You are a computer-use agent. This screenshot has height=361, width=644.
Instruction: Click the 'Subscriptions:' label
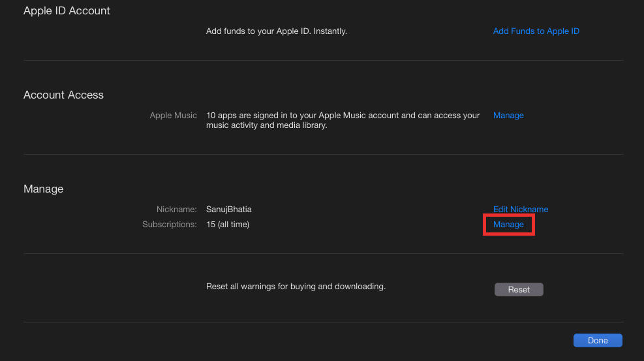[x=169, y=225]
